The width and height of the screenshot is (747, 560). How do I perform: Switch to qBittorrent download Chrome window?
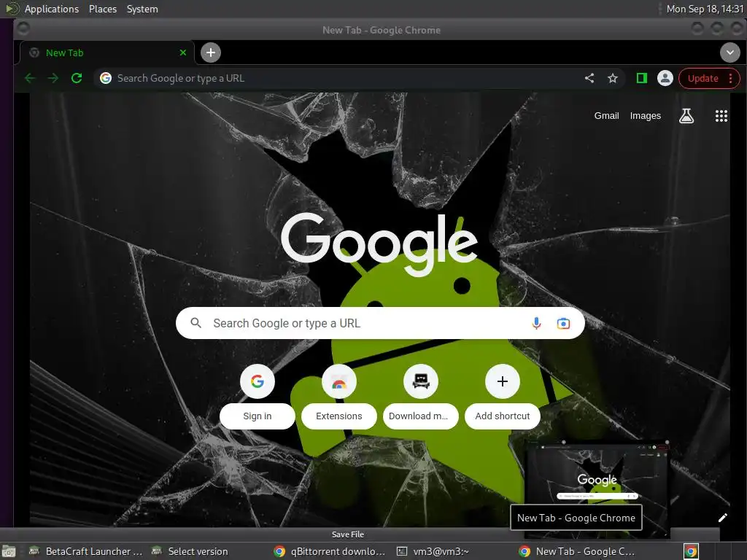coord(330,551)
